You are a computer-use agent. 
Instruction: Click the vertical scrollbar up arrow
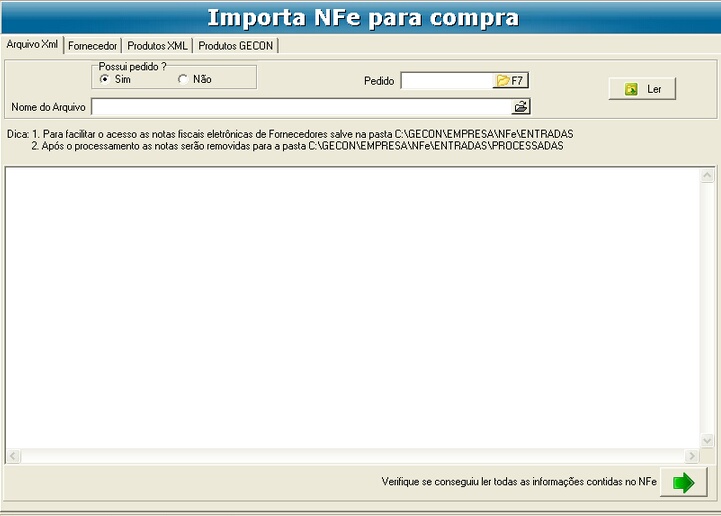707,175
